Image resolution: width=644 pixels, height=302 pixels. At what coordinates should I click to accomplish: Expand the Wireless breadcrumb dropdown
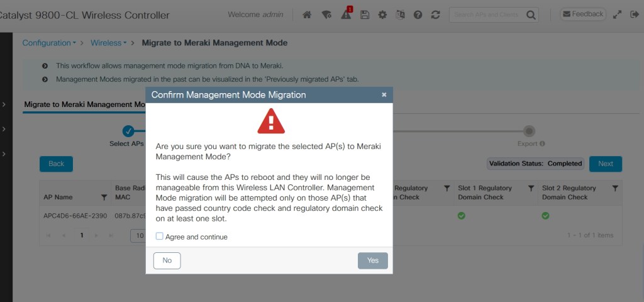108,43
